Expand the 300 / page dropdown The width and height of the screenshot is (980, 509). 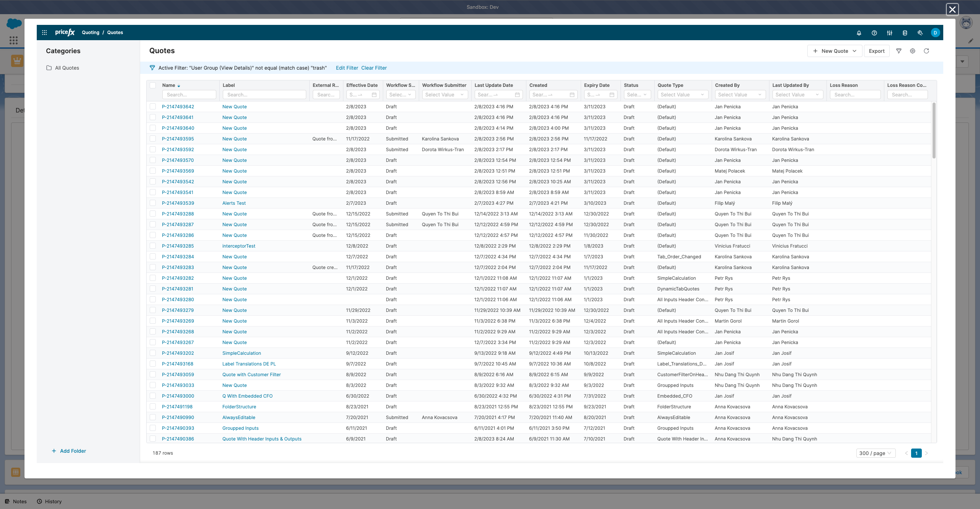(x=876, y=453)
